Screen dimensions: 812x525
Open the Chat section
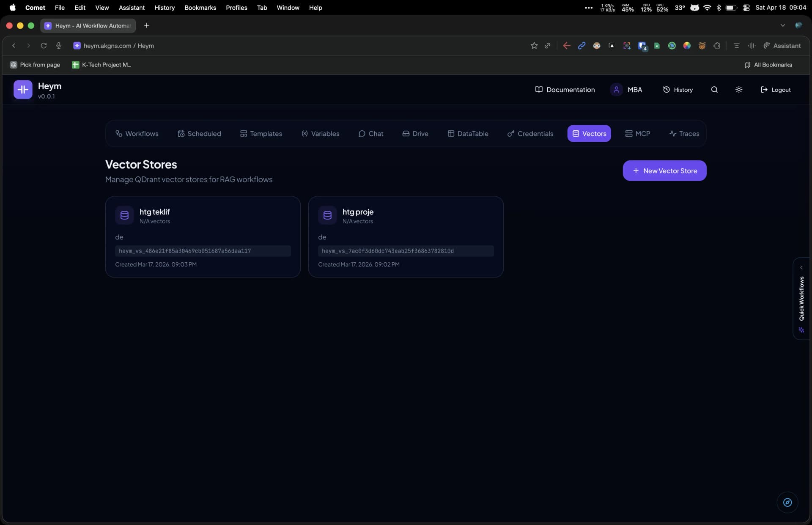tap(371, 133)
